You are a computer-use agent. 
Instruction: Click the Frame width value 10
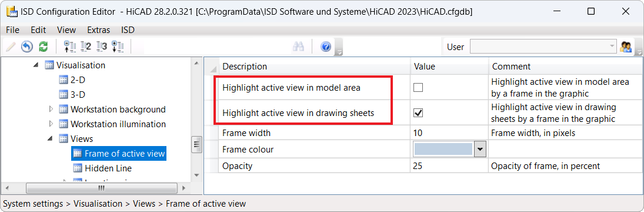(418, 132)
